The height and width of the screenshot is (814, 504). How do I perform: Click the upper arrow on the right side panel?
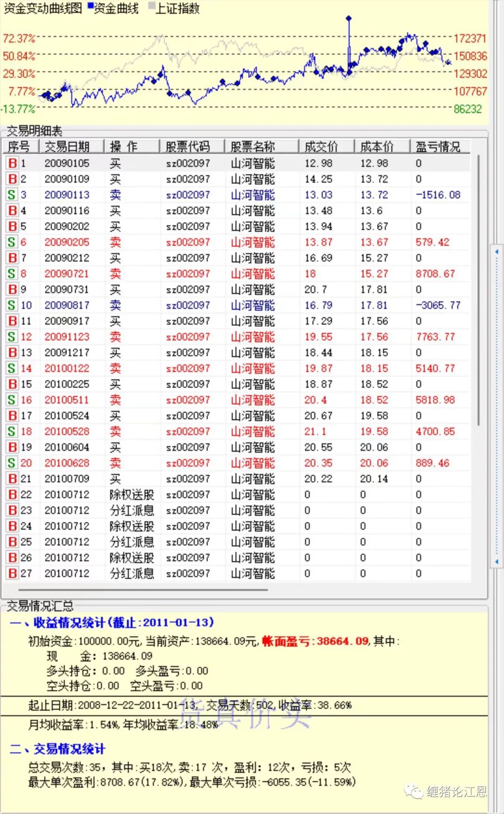click(x=497, y=252)
